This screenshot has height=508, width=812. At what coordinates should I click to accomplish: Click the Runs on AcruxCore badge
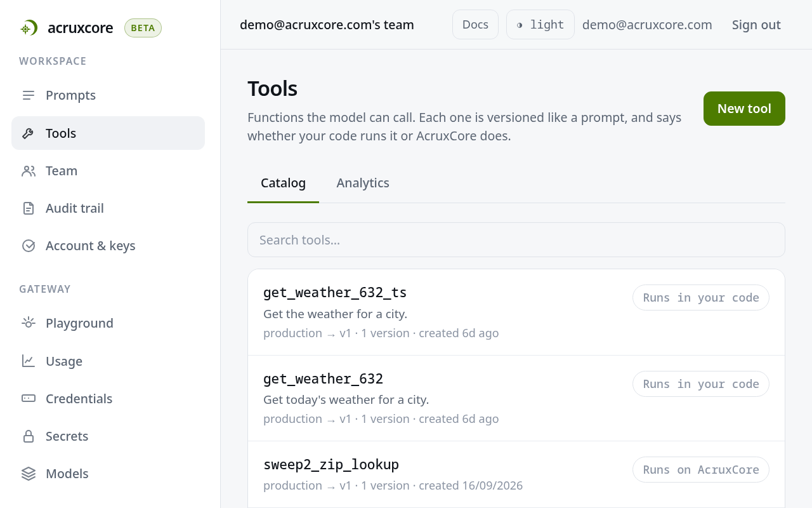click(x=701, y=470)
